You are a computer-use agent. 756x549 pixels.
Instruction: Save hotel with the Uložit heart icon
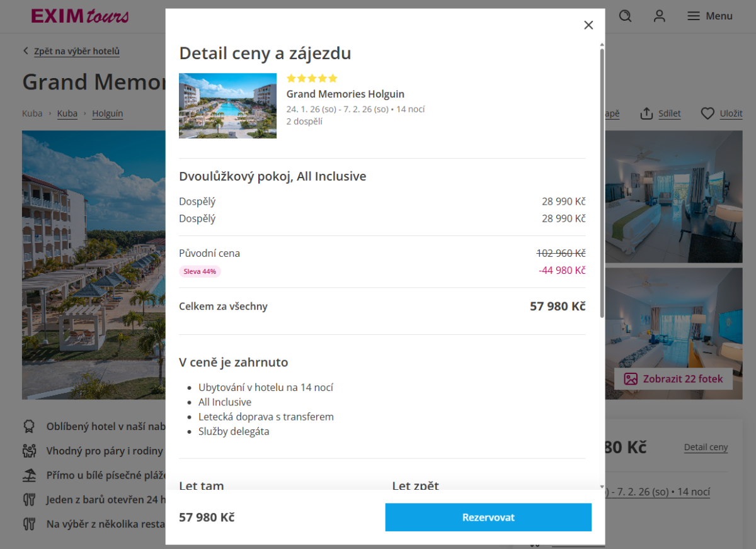(708, 113)
